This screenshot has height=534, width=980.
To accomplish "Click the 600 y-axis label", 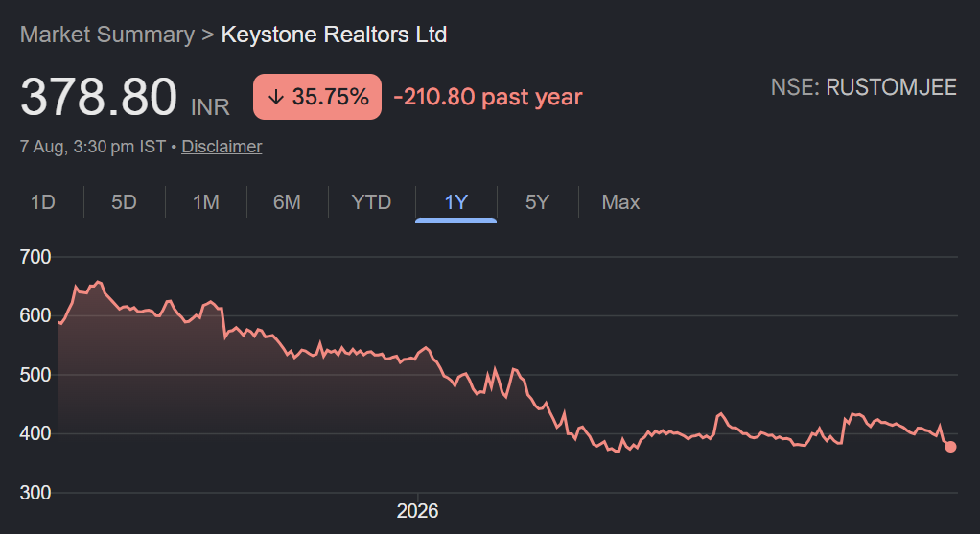I will point(35,315).
